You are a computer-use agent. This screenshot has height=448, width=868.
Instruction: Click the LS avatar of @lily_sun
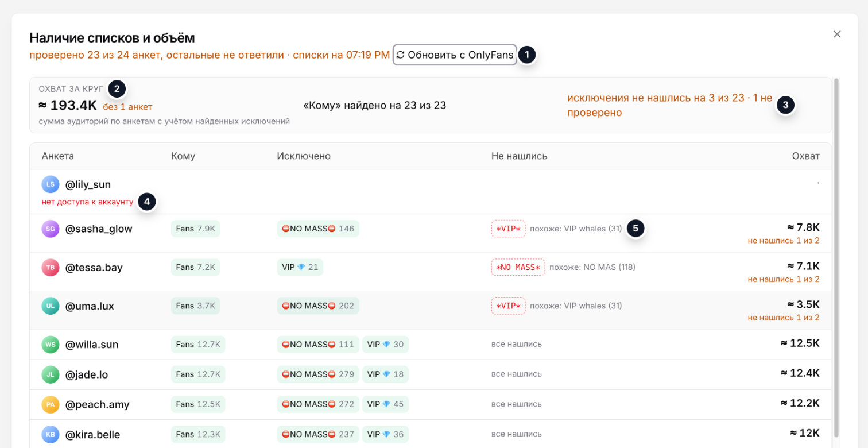coord(51,184)
